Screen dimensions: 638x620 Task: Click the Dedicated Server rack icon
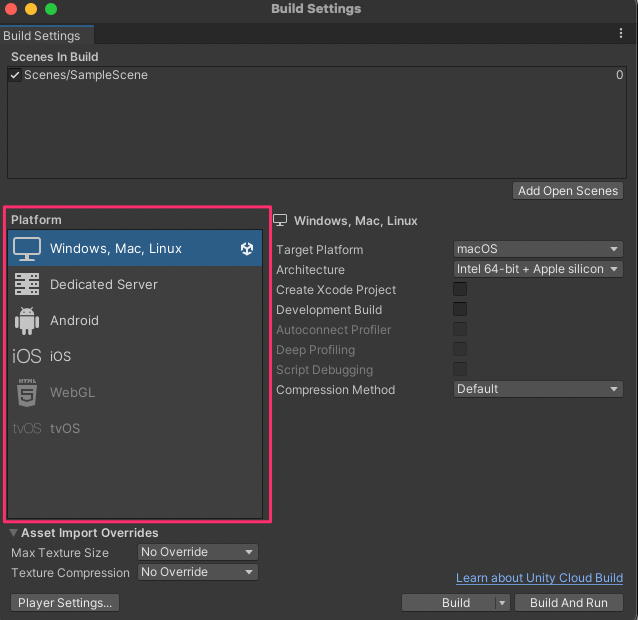tap(27, 284)
